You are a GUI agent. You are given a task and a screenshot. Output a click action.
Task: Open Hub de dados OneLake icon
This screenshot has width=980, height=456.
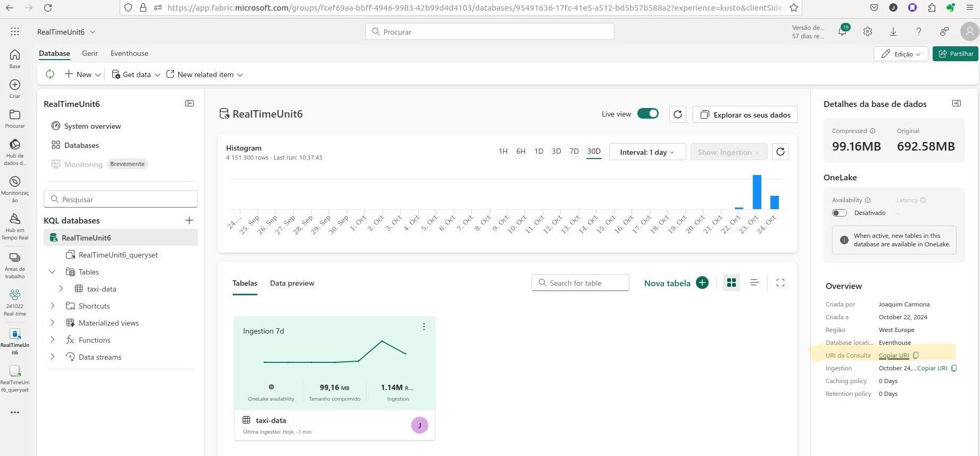(15, 144)
